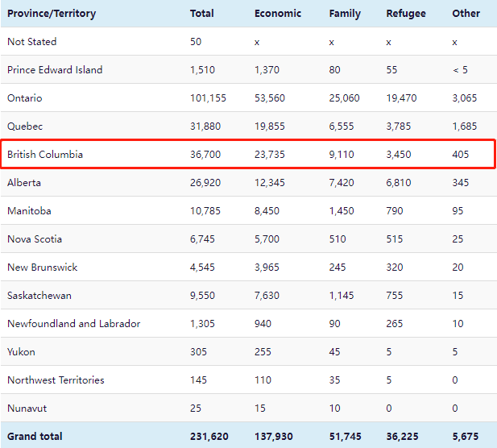Viewport: 497px width, 448px height.
Task: Click Alberta's refugee value 6,810
Action: (400, 182)
